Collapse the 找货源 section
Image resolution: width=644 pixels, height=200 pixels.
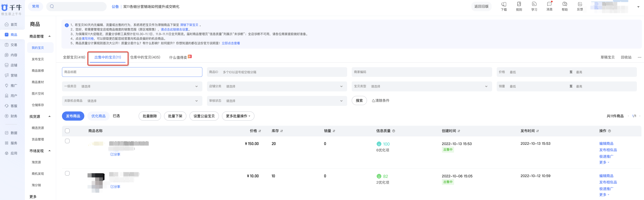point(50,117)
